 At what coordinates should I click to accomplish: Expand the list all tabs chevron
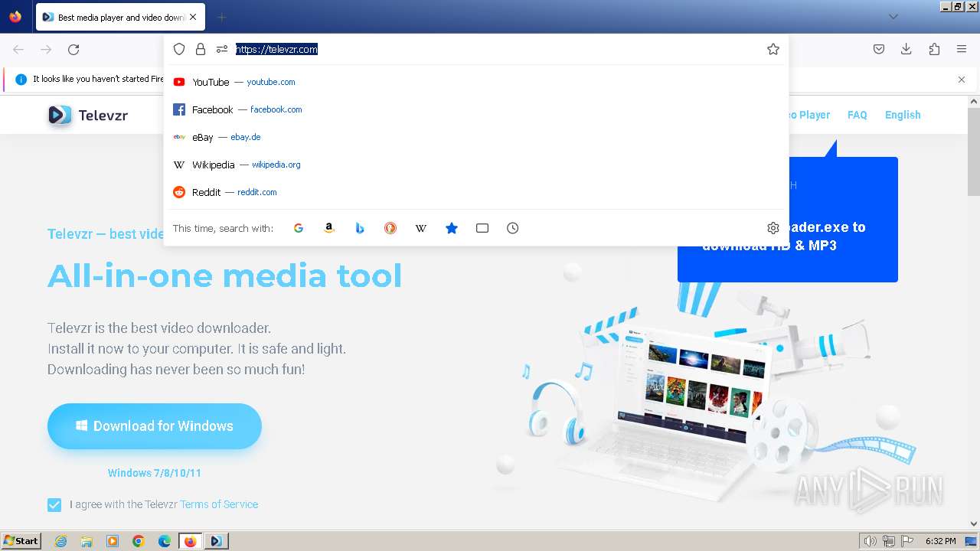(893, 17)
